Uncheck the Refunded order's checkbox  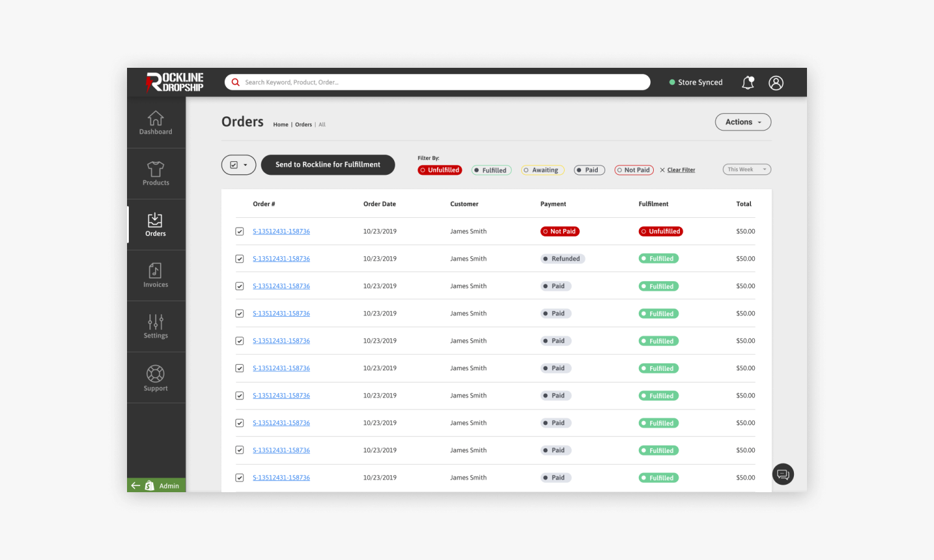click(x=239, y=259)
